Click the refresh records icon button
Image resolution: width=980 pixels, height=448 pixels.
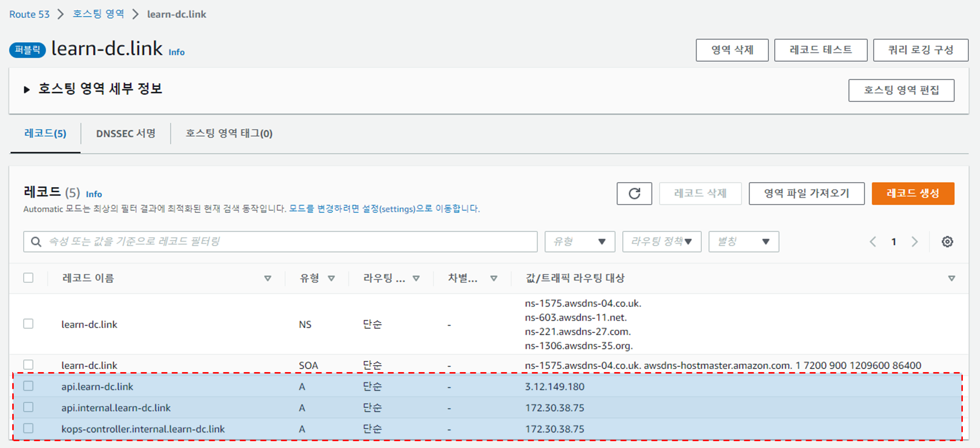(634, 193)
